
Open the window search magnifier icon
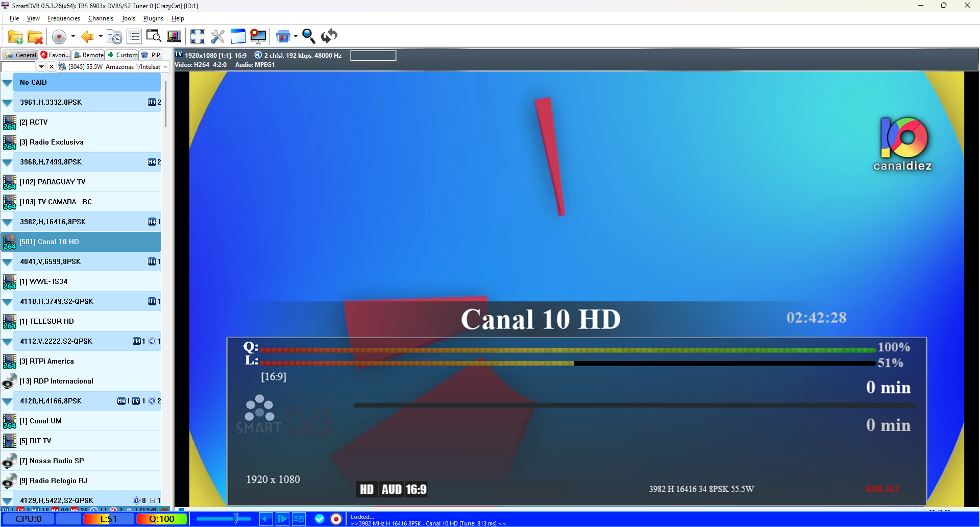[x=154, y=36]
